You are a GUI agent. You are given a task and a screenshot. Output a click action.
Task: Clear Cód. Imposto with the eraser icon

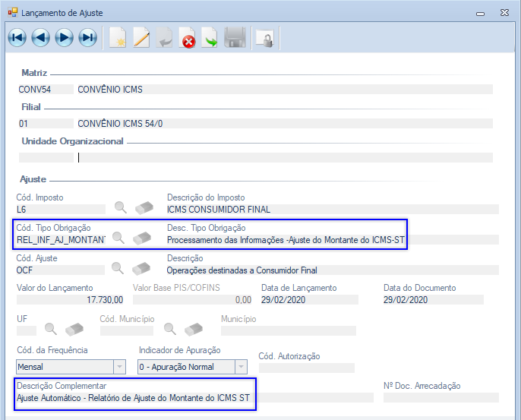(144, 207)
